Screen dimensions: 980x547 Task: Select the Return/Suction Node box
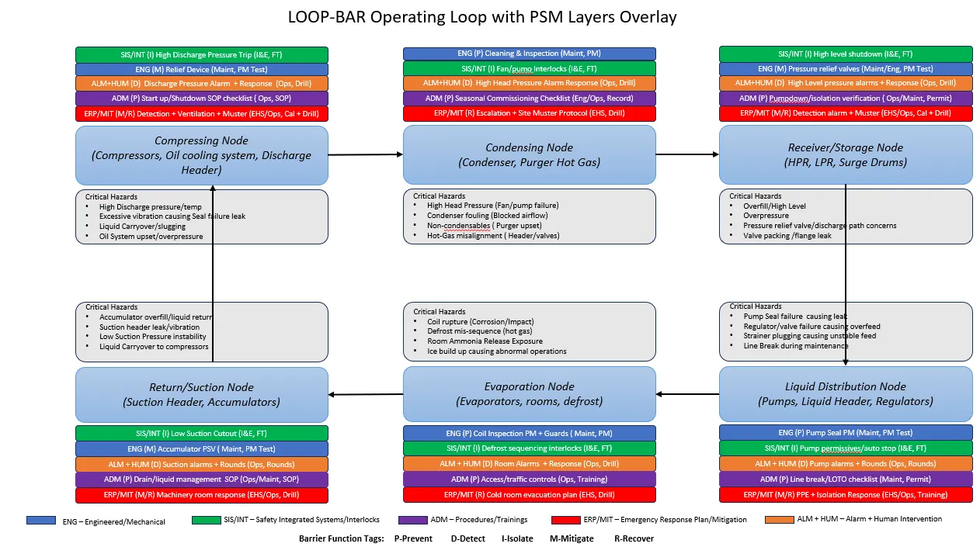pos(202,394)
